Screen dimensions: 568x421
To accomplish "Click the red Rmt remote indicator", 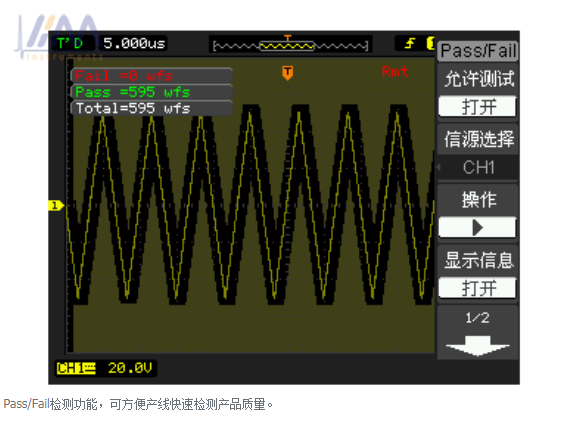I will [395, 71].
